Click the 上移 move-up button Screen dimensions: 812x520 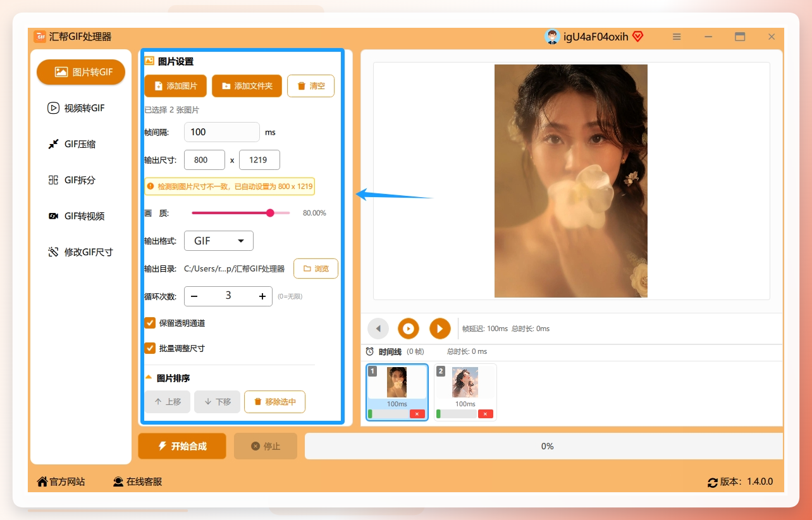(x=167, y=402)
